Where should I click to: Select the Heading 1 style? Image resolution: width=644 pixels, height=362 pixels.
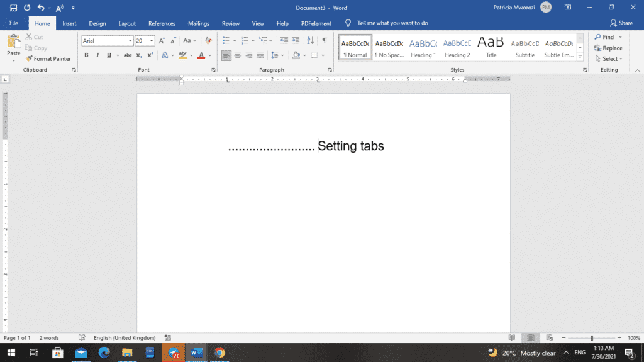[x=423, y=47]
